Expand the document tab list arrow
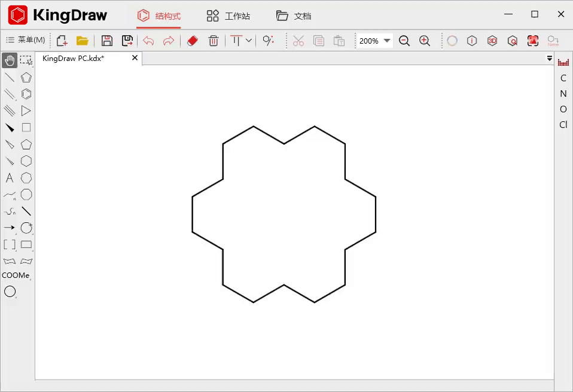This screenshot has height=392, width=573. coord(549,58)
